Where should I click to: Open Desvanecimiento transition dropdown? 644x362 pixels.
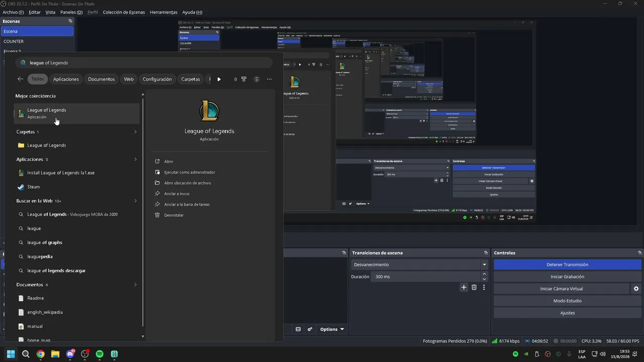(420, 264)
